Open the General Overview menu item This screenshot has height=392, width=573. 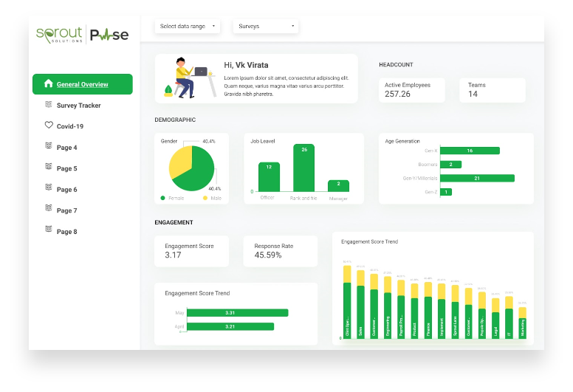[x=83, y=84]
